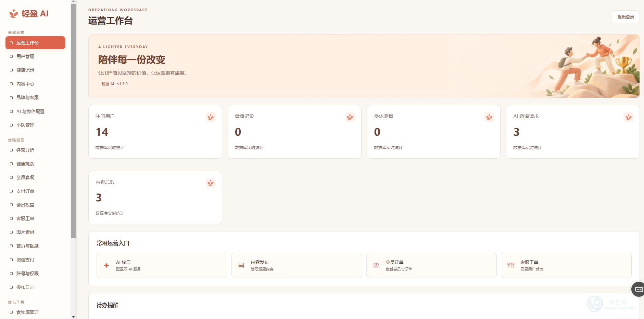
Task: Click the document icon beside 内容发布
Action: tap(241, 265)
